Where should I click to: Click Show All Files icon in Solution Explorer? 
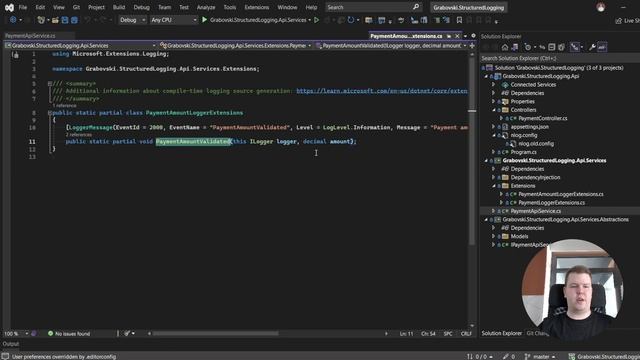(562, 47)
